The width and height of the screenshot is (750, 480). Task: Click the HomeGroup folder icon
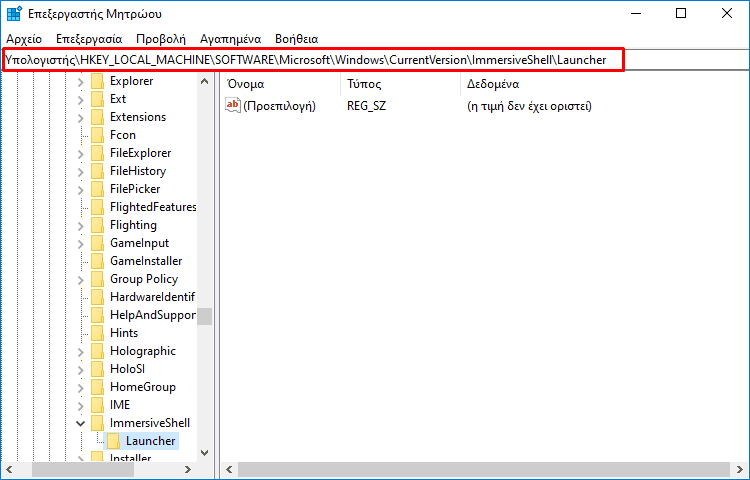pos(97,387)
